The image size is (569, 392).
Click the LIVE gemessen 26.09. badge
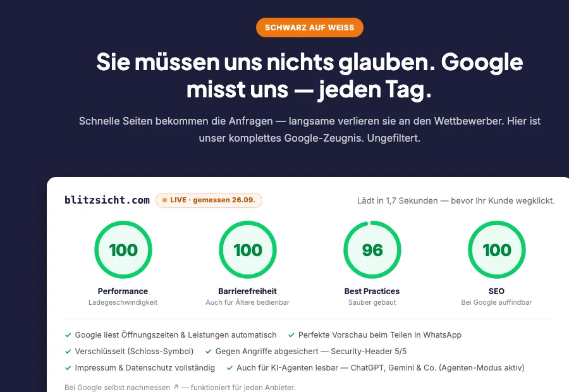click(209, 200)
